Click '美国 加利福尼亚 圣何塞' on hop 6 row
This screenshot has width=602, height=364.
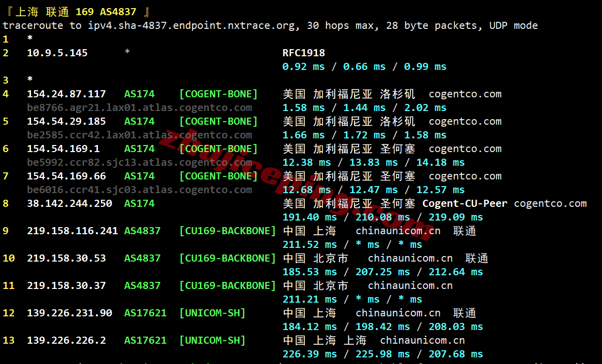point(349,149)
